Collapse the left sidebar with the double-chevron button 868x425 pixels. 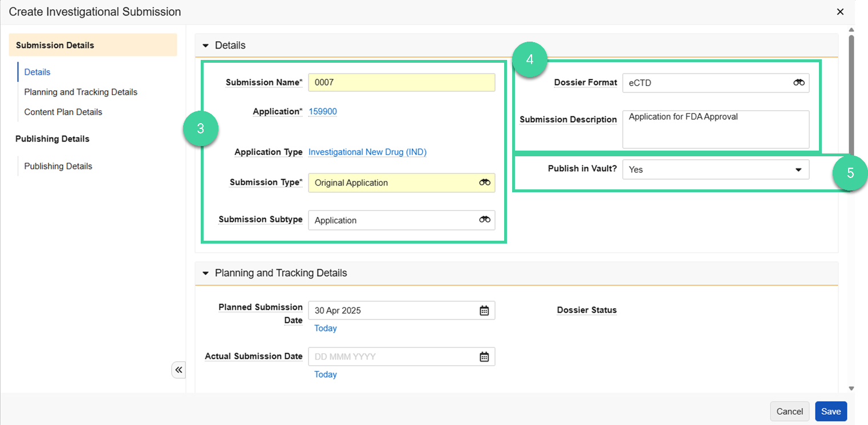coord(179,370)
